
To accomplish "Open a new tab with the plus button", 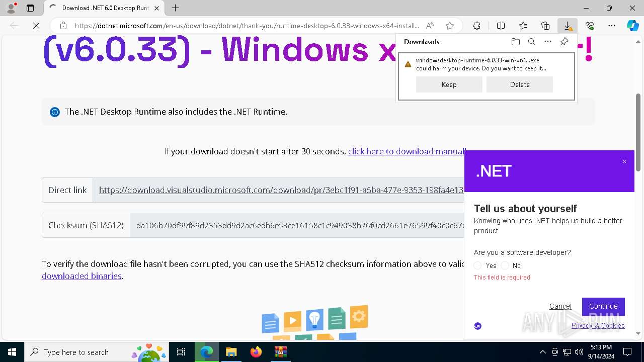I will [175, 8].
